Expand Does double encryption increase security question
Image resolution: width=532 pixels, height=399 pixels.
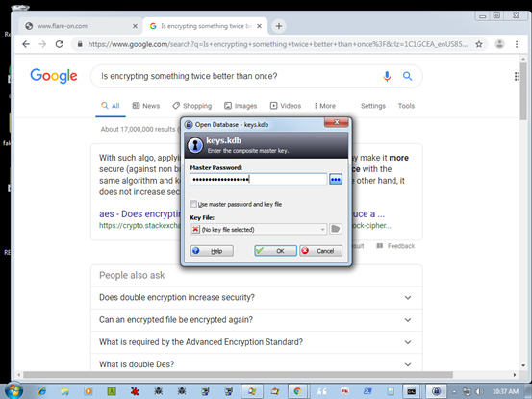(x=257, y=298)
